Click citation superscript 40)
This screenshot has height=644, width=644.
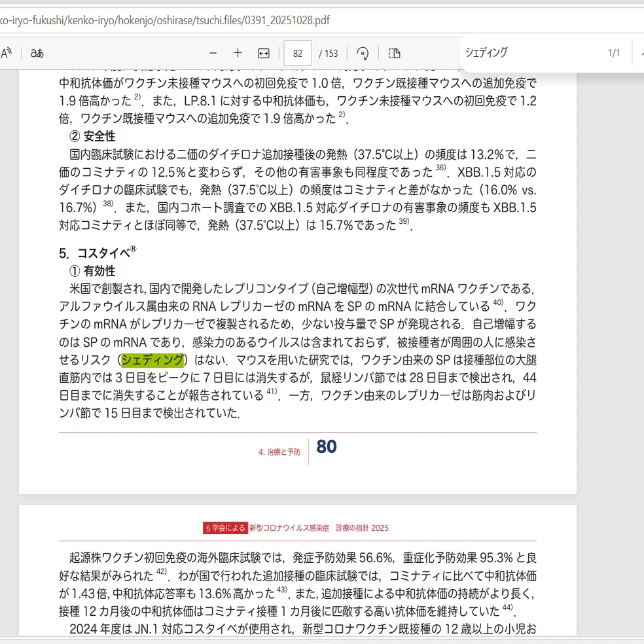pyautogui.click(x=498, y=302)
